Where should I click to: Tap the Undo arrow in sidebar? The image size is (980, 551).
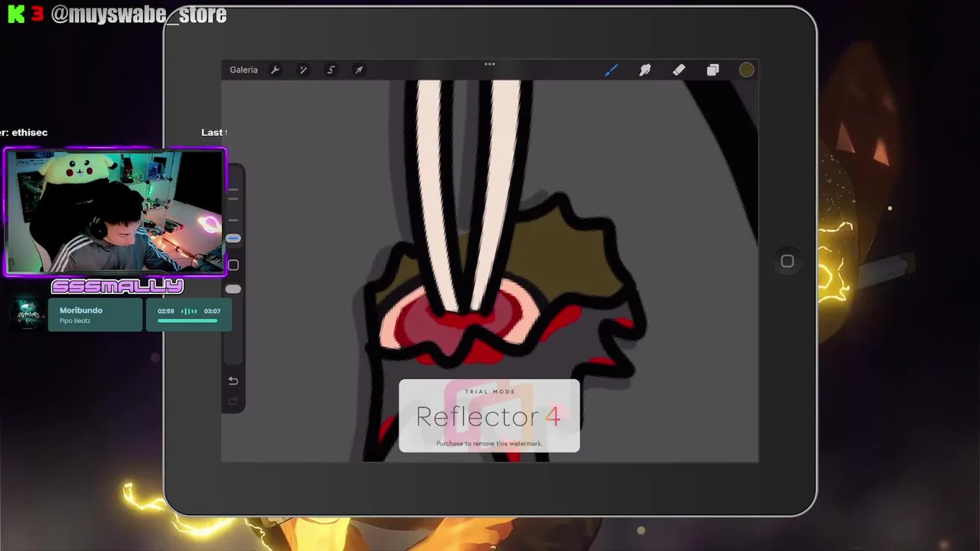coord(234,381)
